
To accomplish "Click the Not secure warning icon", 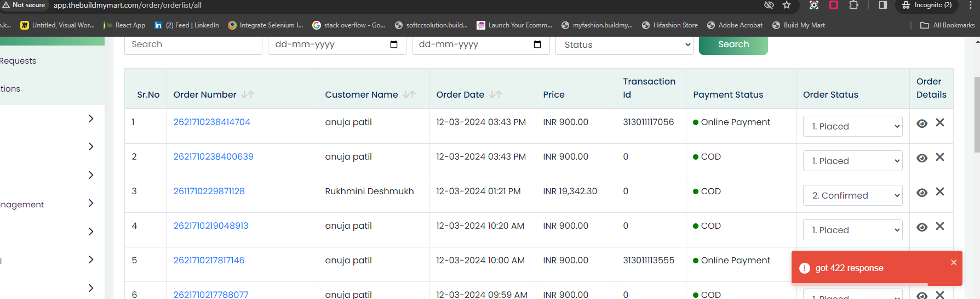I will 5,5.
